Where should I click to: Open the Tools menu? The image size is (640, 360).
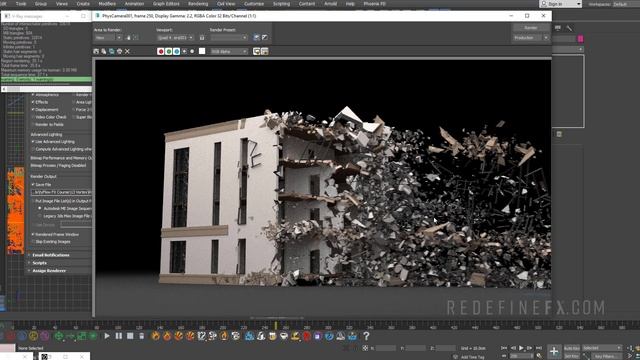point(21,4)
